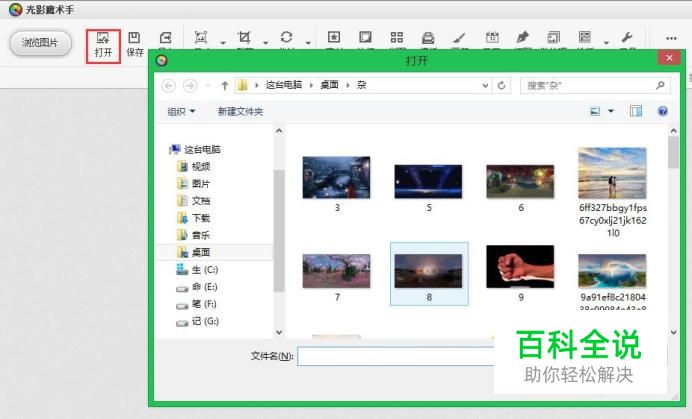Screen dimensions: 692x419
Task: Open the Collage (拼图) grid icon
Action: [x=397, y=38]
